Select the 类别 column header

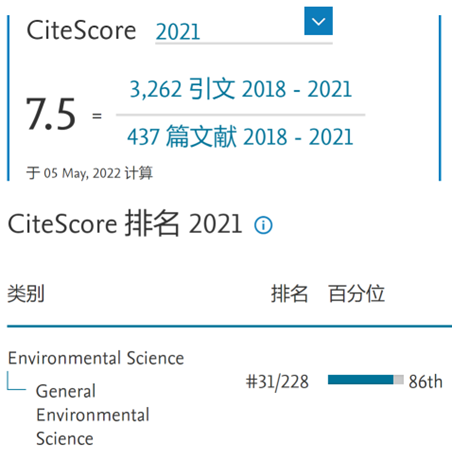point(26,294)
